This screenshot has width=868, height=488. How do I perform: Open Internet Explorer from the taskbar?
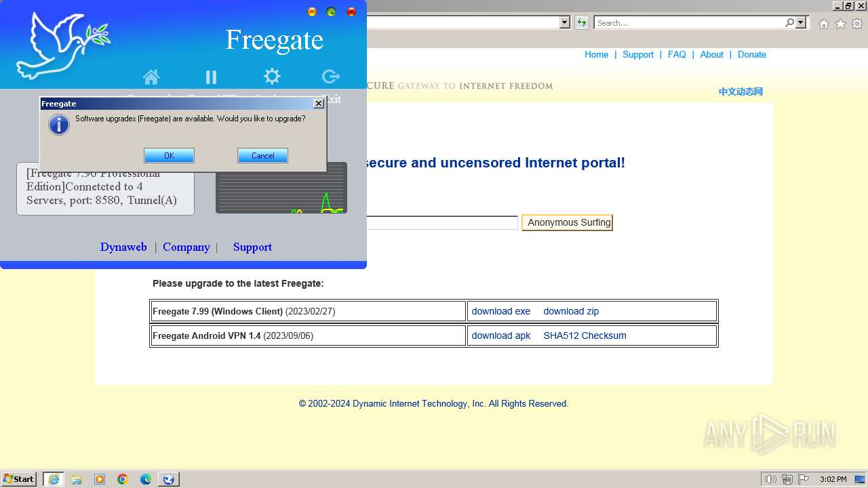click(x=54, y=479)
